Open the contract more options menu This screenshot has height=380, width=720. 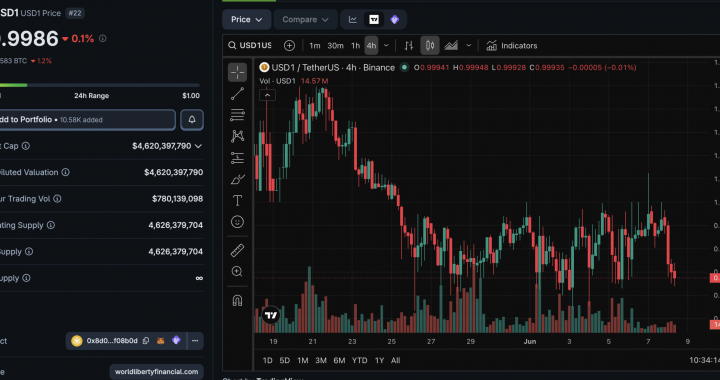(x=195, y=341)
